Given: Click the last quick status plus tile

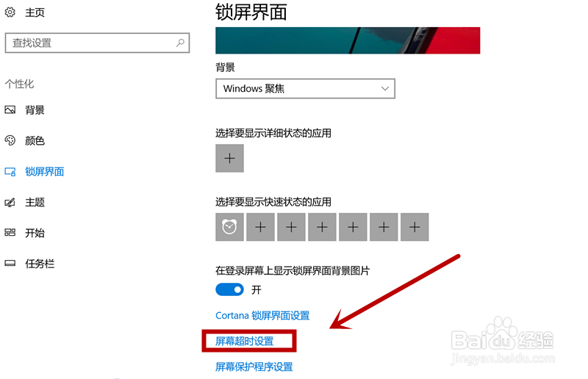Looking at the screenshot, I should [x=415, y=227].
